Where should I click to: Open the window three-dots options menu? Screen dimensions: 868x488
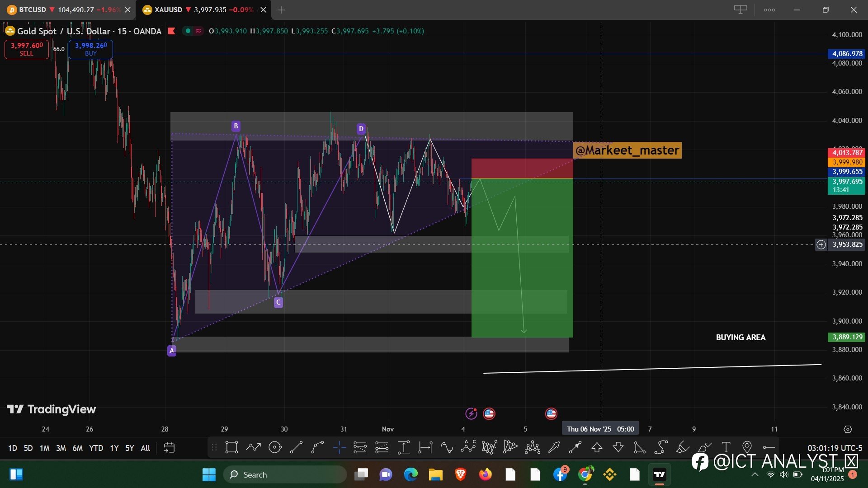(x=769, y=10)
